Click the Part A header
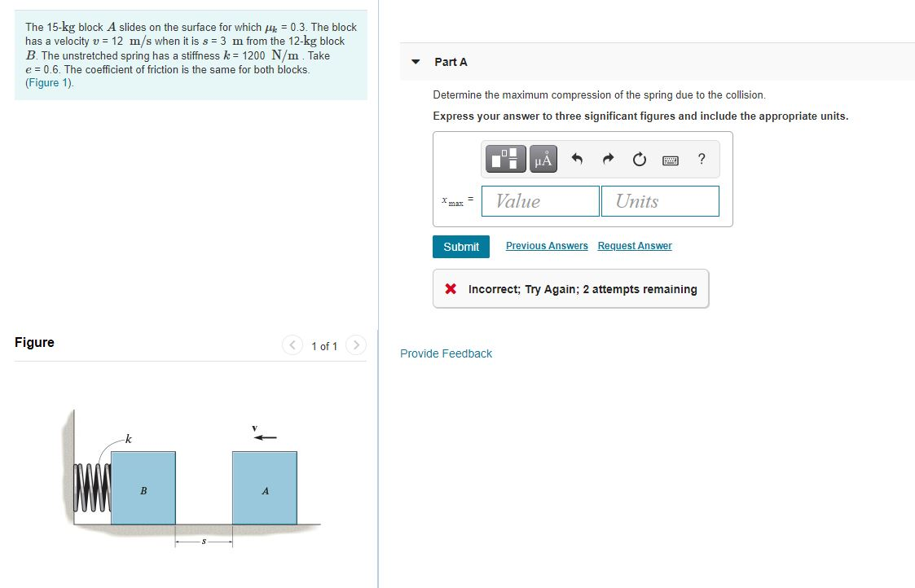 [451, 61]
